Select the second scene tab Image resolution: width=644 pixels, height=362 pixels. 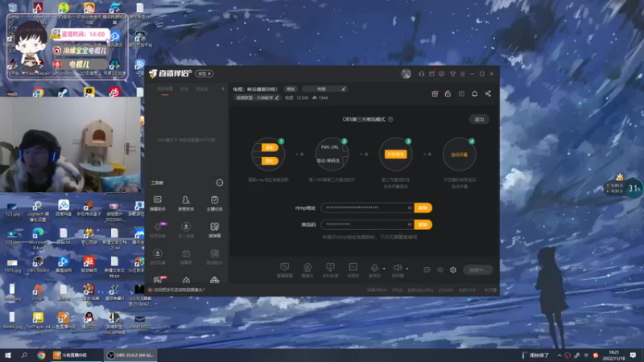184,89
